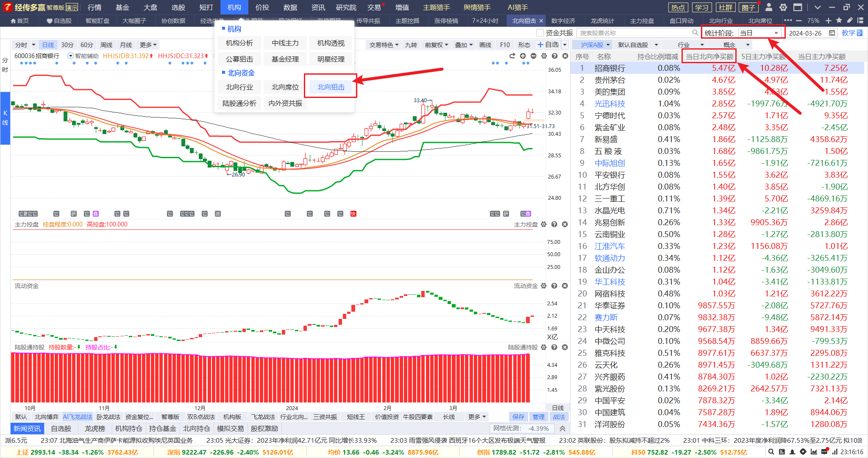
Task: Open the 数据 top menu
Action: click(290, 7)
